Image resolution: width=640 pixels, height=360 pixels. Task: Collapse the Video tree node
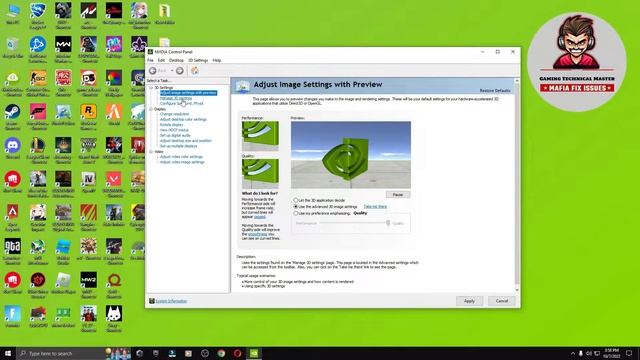point(151,151)
